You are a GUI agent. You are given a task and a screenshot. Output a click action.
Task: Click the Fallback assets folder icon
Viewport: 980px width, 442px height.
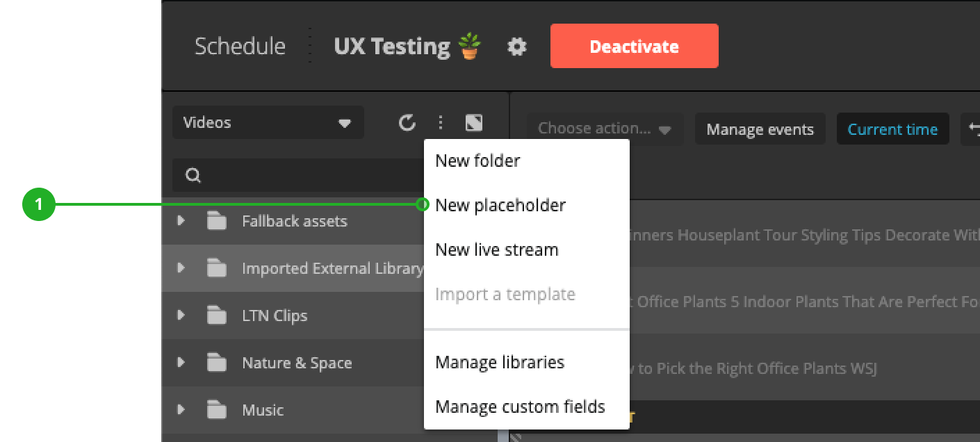coord(217,222)
